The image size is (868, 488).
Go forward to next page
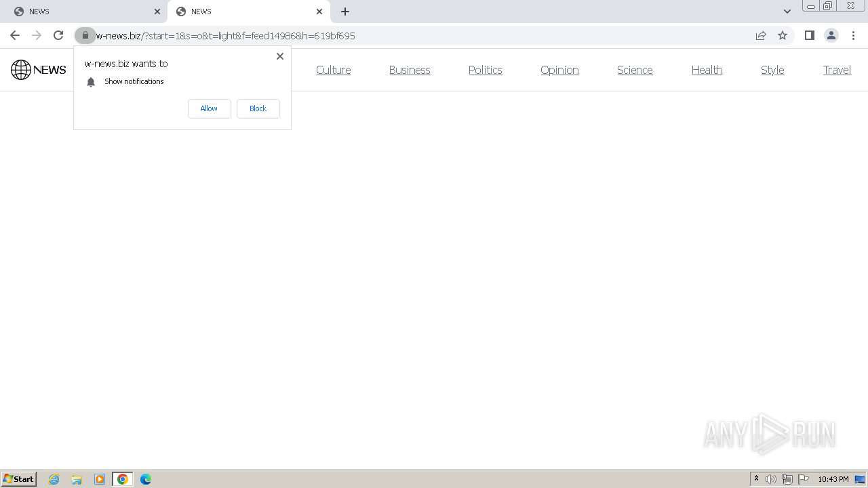(x=37, y=35)
